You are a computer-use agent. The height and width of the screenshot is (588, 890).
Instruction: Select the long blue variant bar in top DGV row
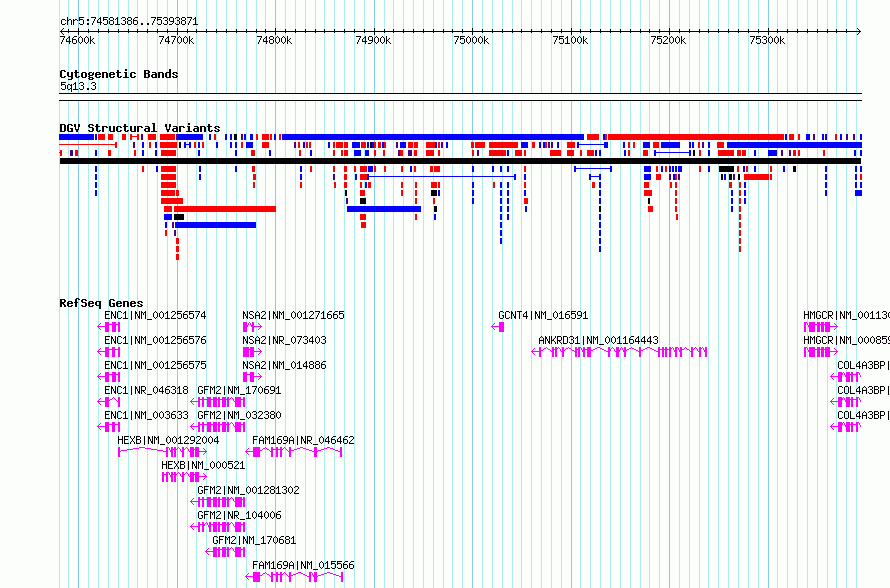click(433, 137)
